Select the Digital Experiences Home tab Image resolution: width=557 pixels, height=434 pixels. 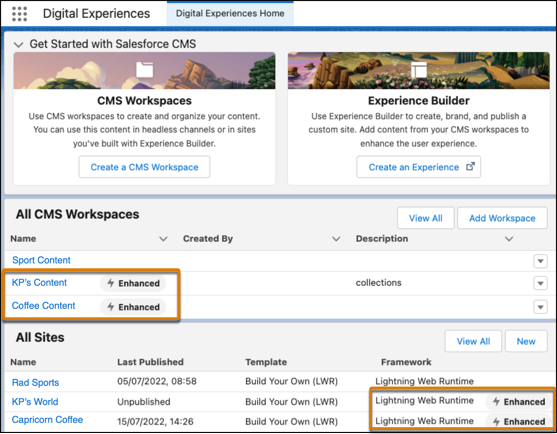pyautogui.click(x=230, y=13)
